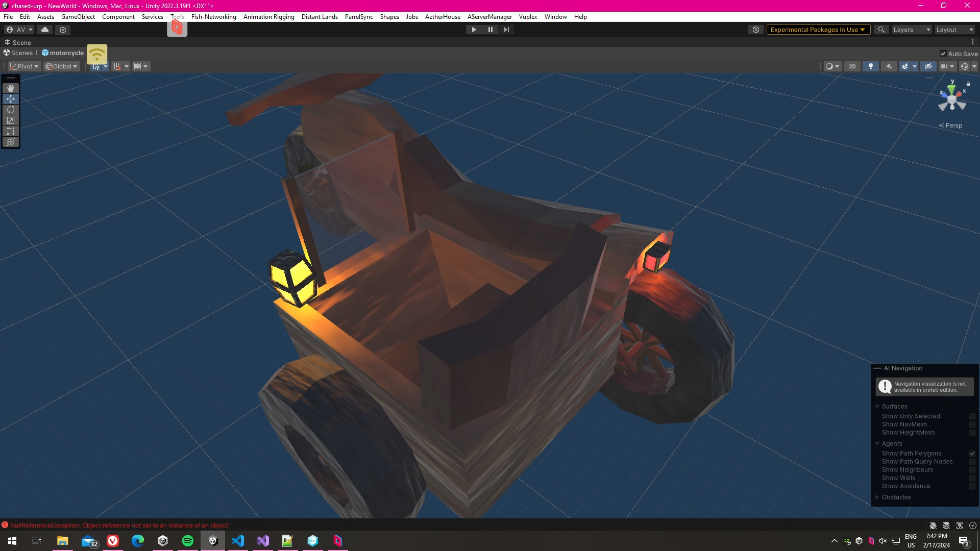Screen dimensions: 980x551
Task: Disable Show Path Polygons checkbox
Action: point(972,454)
